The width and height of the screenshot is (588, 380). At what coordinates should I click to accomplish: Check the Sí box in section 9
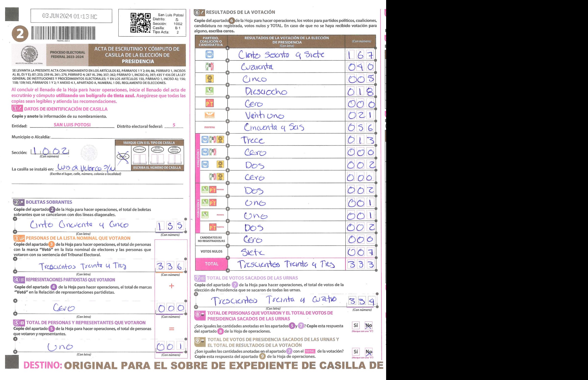(x=356, y=352)
